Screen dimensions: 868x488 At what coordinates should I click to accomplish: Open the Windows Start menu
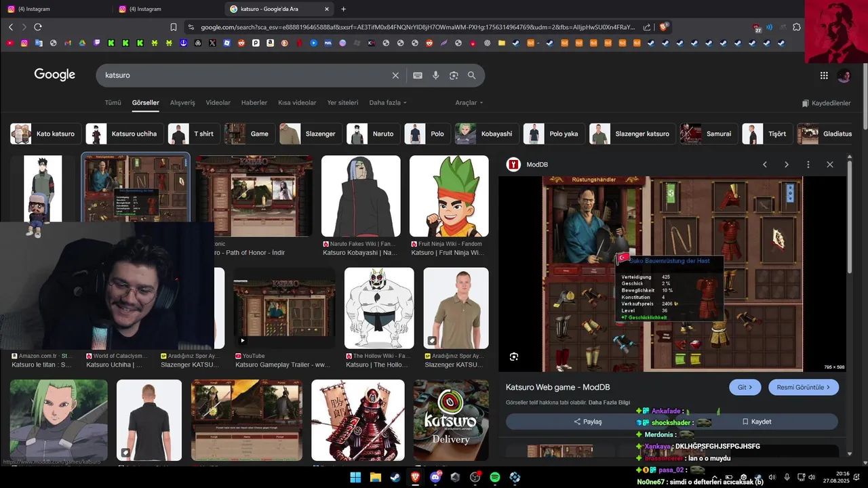(355, 477)
